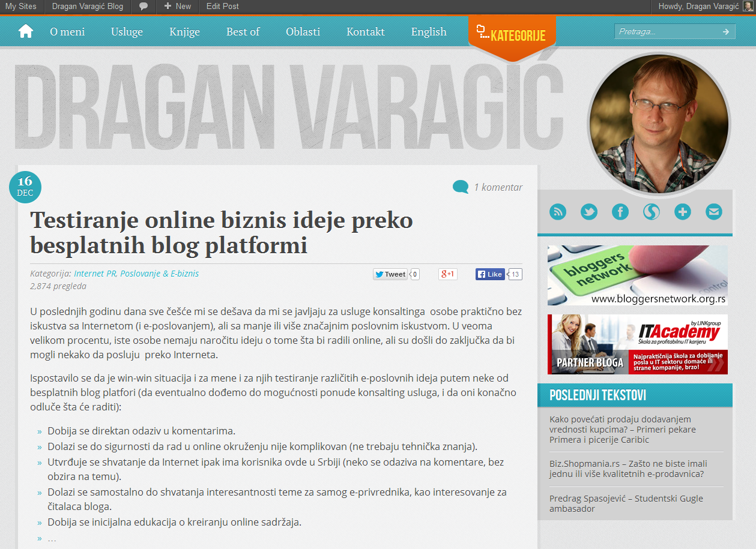
Task: Open the email envelope icon in sidebar
Action: pyautogui.click(x=714, y=211)
